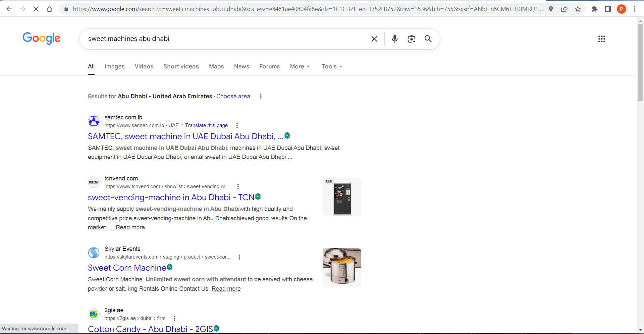Click the Choose area link
The image size is (644, 334).
coord(233,96)
